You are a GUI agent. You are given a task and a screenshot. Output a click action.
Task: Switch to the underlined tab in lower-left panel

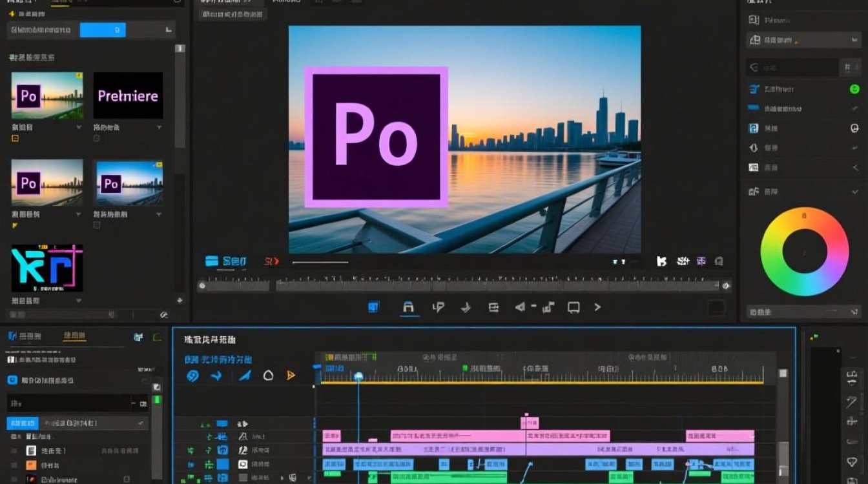(x=74, y=336)
